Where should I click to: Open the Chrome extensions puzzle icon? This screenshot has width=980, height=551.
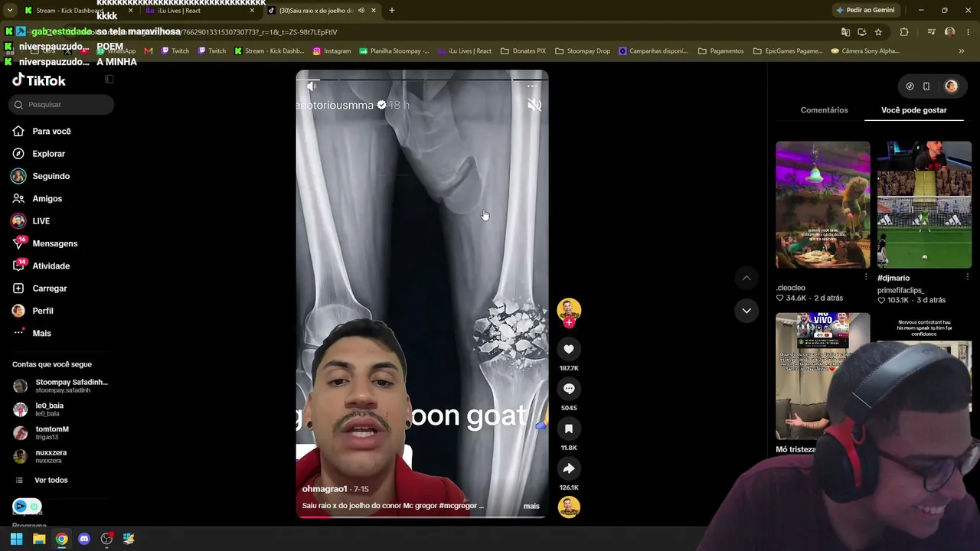coord(904,32)
